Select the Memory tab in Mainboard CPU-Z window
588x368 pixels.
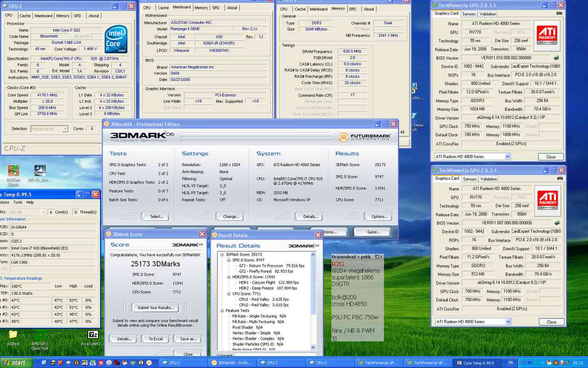[201, 8]
